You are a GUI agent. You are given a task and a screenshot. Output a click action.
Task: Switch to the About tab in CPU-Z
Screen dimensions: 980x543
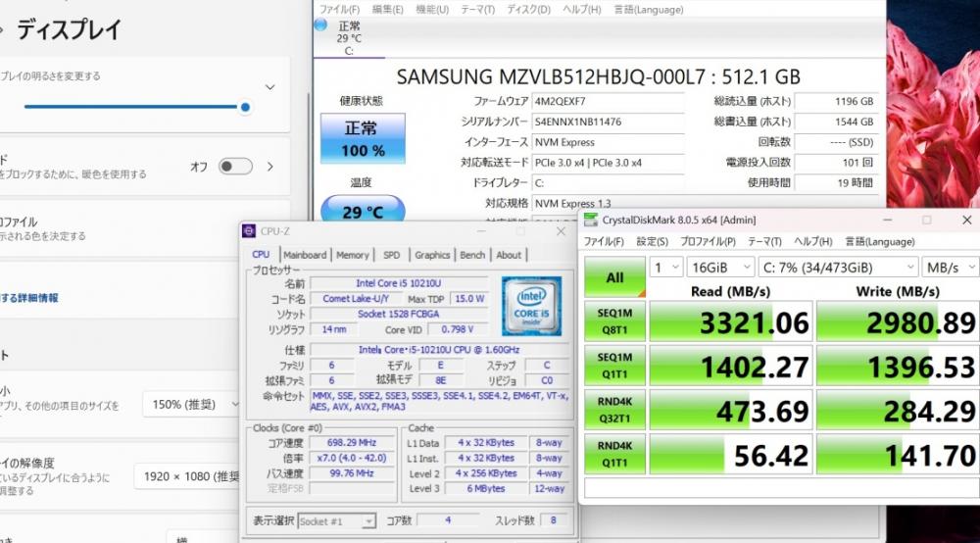[x=509, y=255]
